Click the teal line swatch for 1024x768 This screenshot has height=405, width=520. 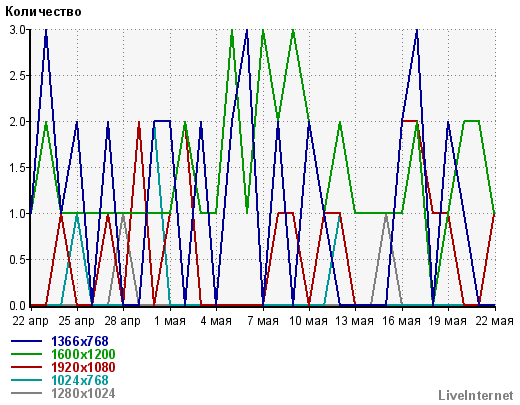pos(26,380)
